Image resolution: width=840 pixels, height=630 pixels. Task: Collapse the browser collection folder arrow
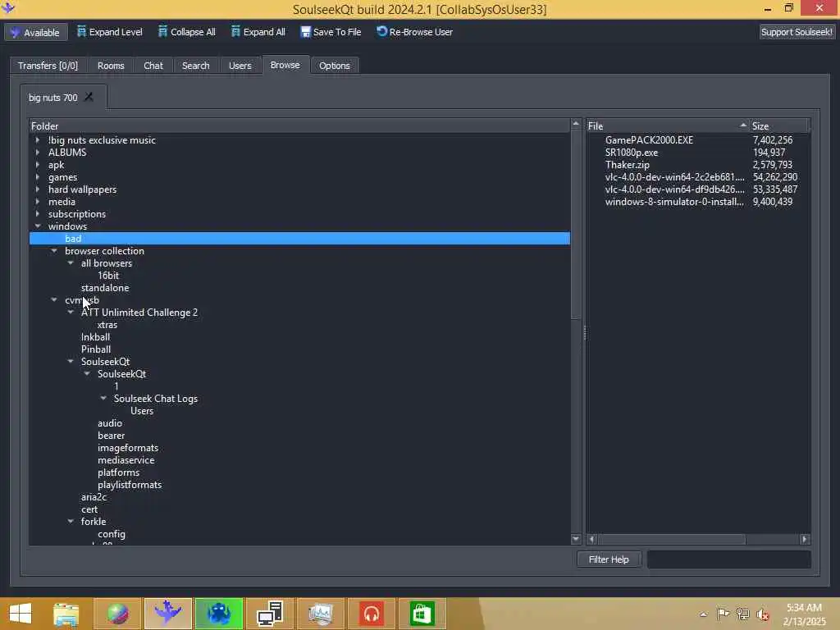coord(54,251)
